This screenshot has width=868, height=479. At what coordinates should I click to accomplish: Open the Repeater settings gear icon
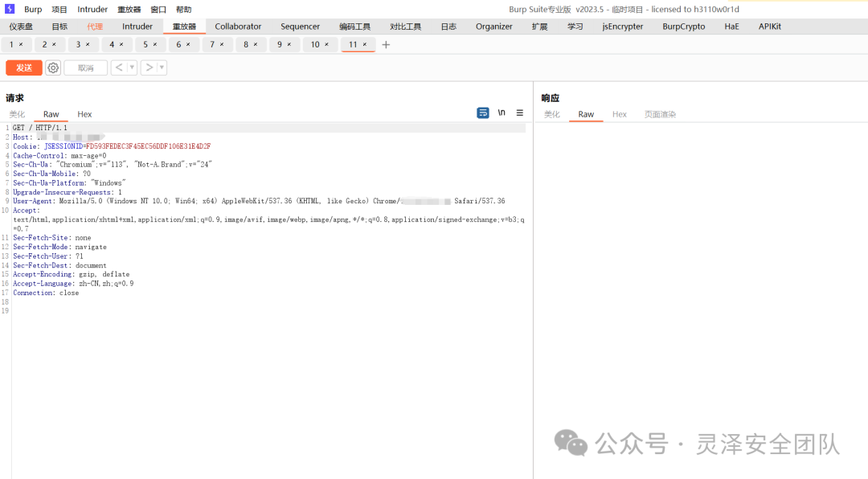click(x=52, y=68)
